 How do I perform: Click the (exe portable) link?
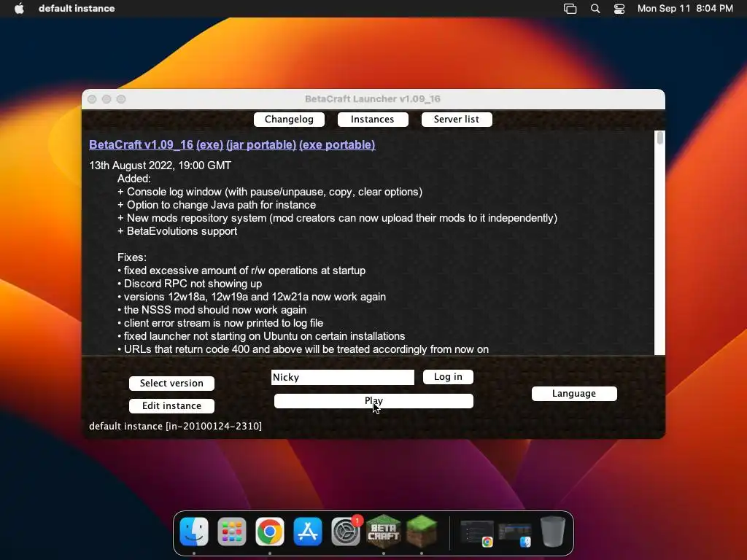click(337, 145)
